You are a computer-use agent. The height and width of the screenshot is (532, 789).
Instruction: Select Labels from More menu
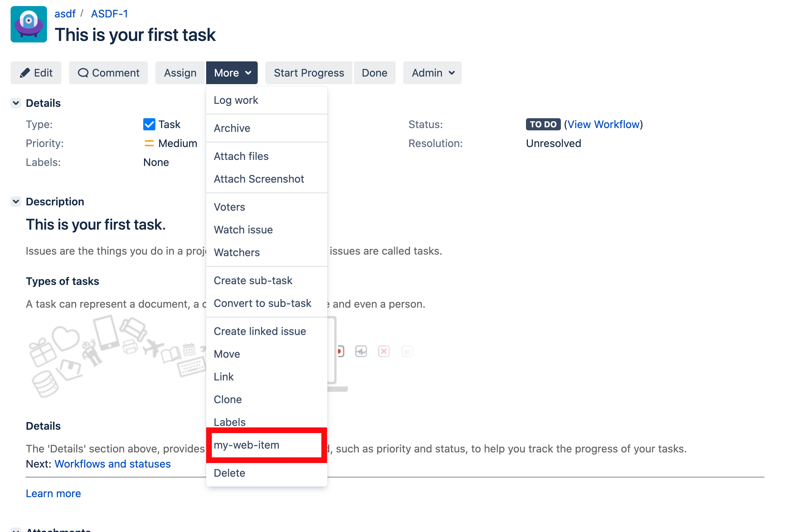pyautogui.click(x=267, y=421)
